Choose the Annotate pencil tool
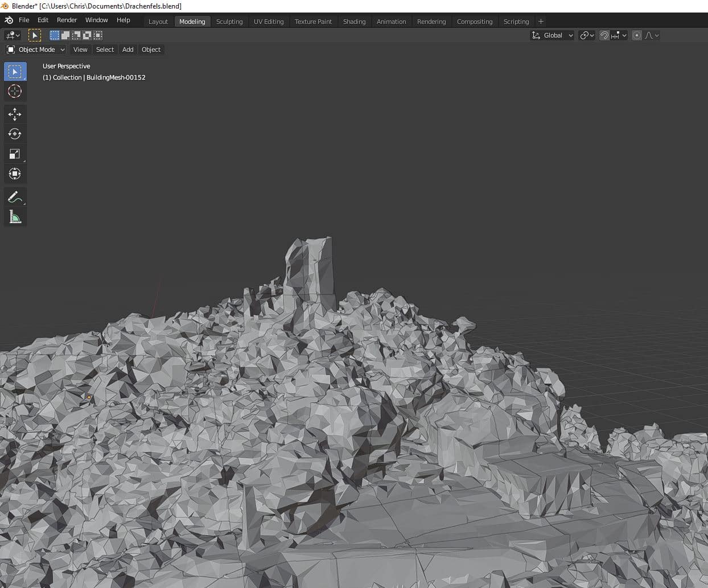 coord(15,198)
